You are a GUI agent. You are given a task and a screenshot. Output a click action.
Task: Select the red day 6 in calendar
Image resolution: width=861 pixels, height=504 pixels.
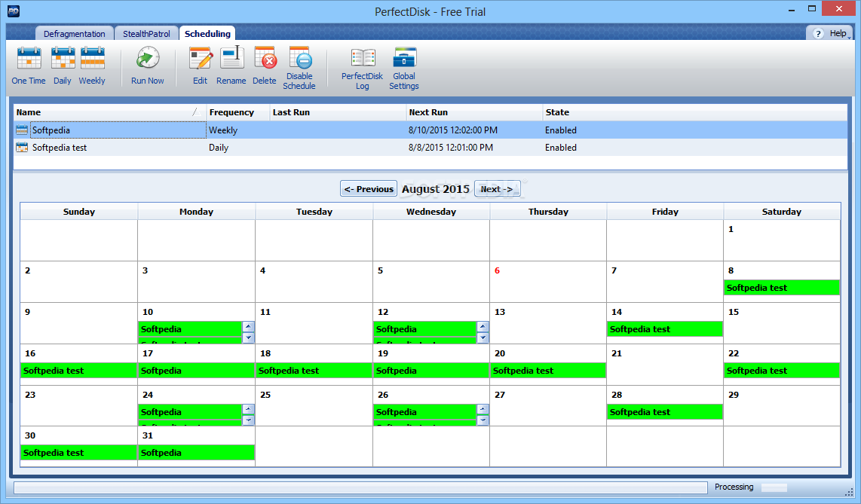click(497, 270)
